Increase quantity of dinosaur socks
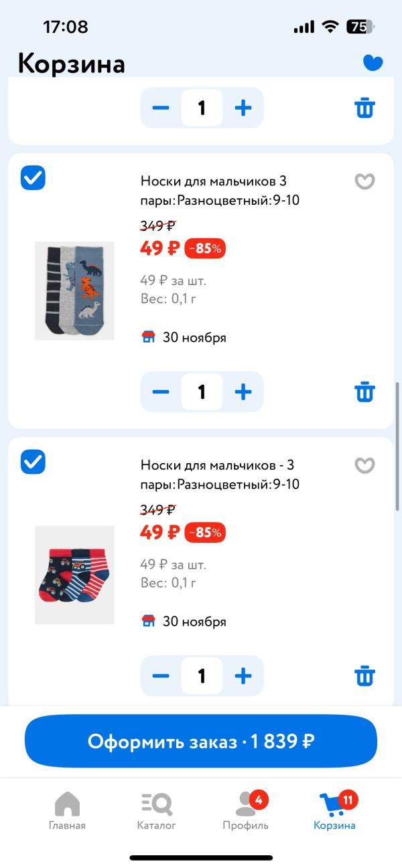The height and width of the screenshot is (868, 402). coord(243,392)
